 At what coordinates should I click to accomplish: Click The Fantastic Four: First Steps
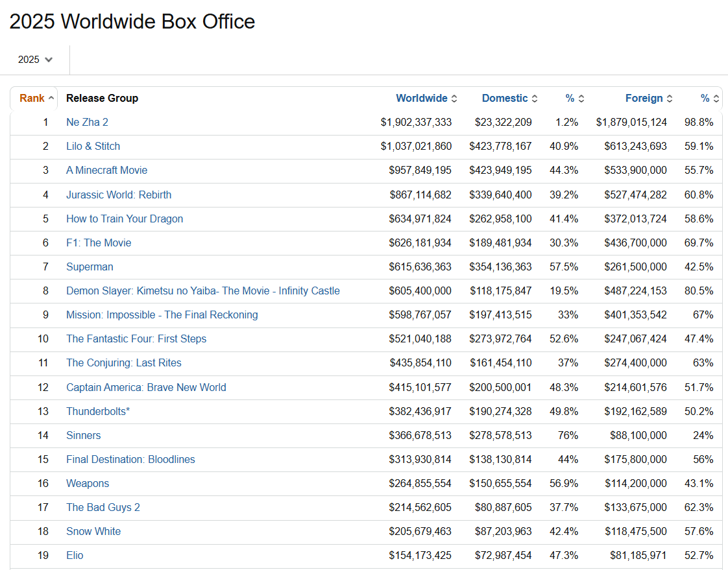click(136, 338)
